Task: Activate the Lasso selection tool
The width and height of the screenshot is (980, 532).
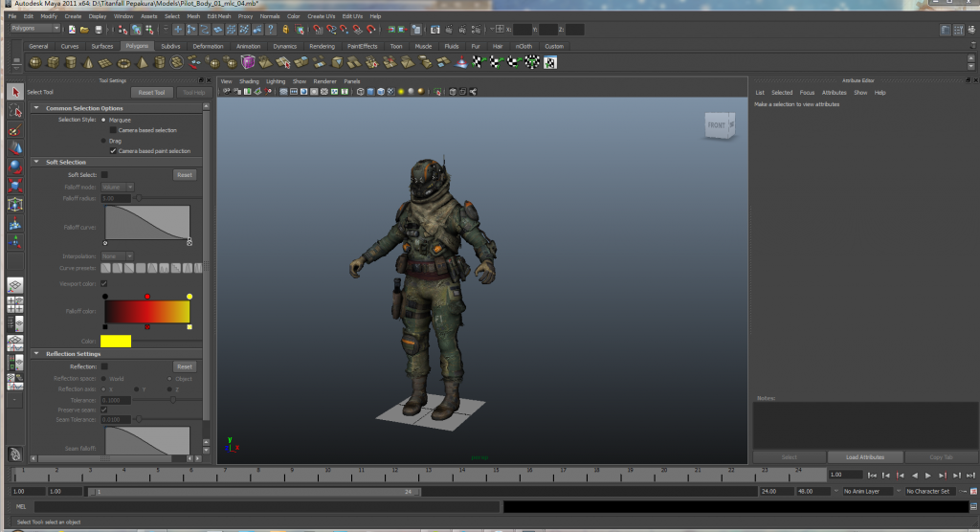Action: (14, 111)
